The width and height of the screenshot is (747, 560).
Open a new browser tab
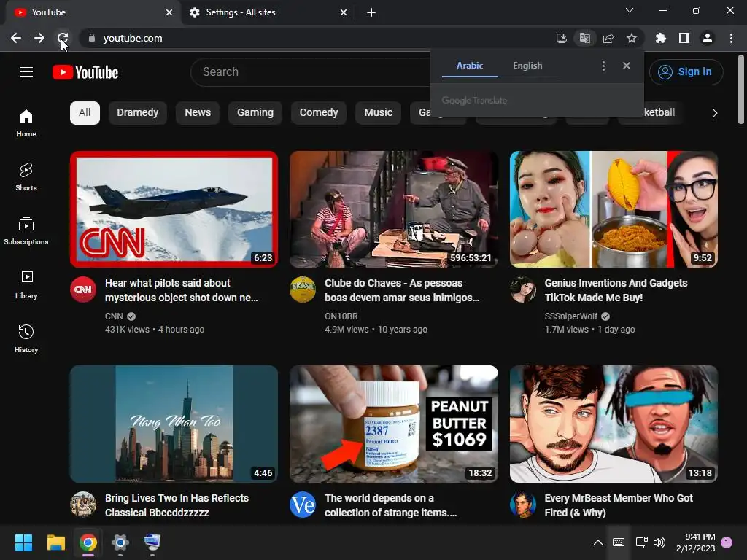point(371,12)
